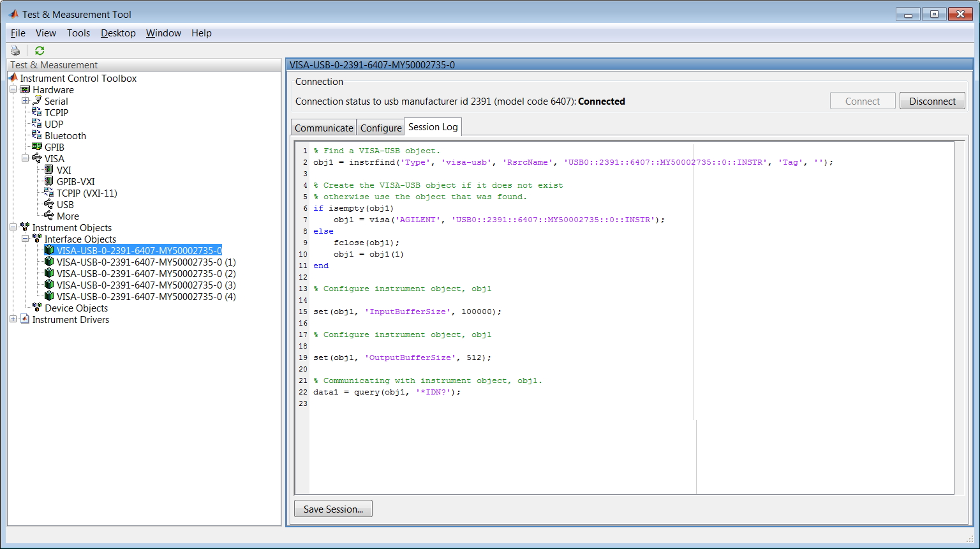Click the GPIB-VXI chassis icon
This screenshot has width=980, height=549.
click(49, 181)
